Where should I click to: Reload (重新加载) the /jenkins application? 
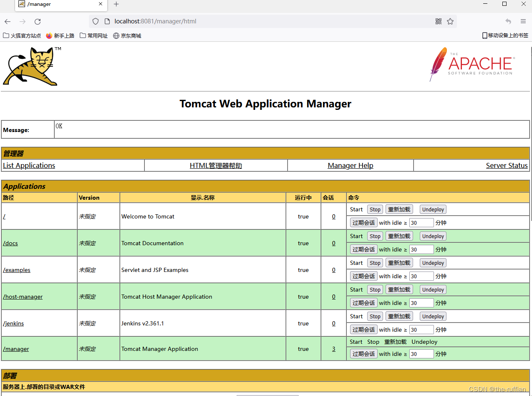coord(399,316)
